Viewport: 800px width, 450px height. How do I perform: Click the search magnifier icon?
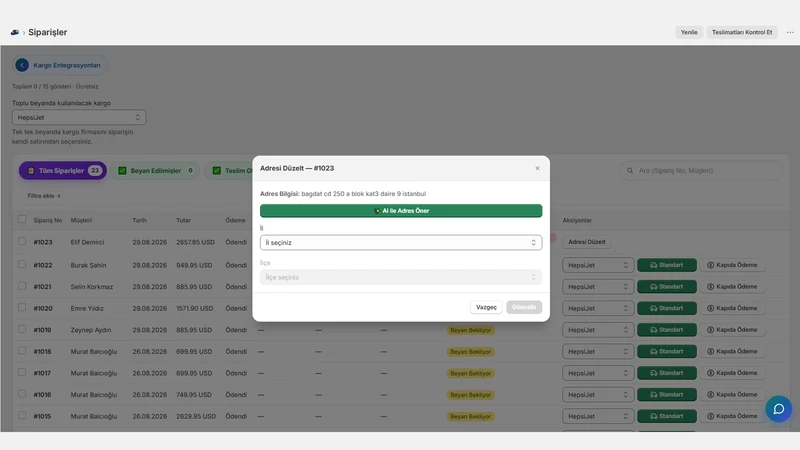pyautogui.click(x=630, y=170)
